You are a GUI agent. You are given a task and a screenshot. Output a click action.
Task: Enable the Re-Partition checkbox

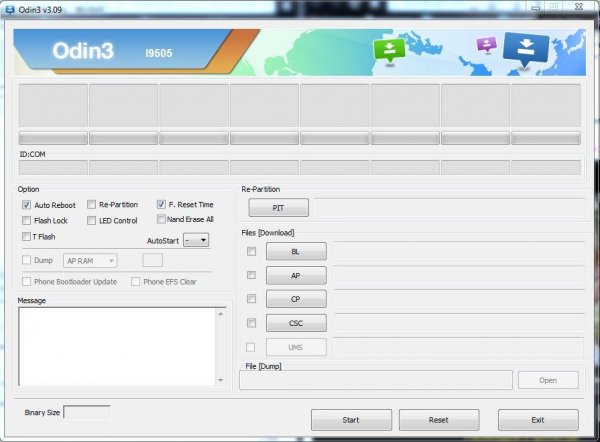click(91, 204)
